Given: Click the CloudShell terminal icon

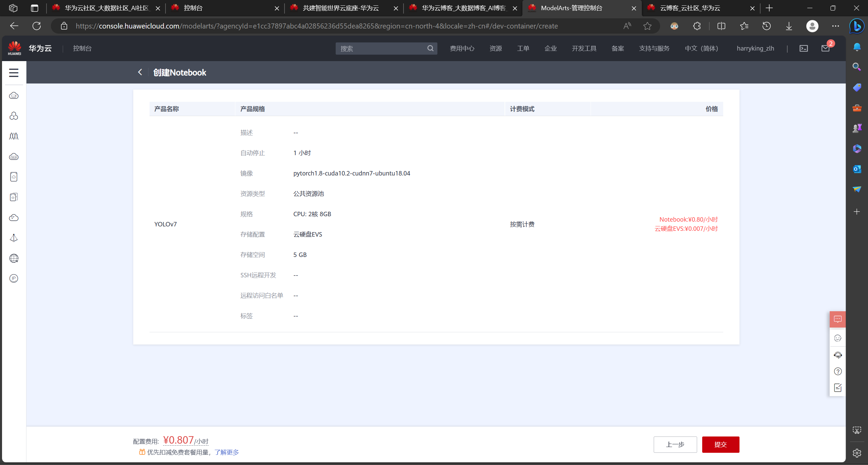Looking at the screenshot, I should tap(804, 49).
